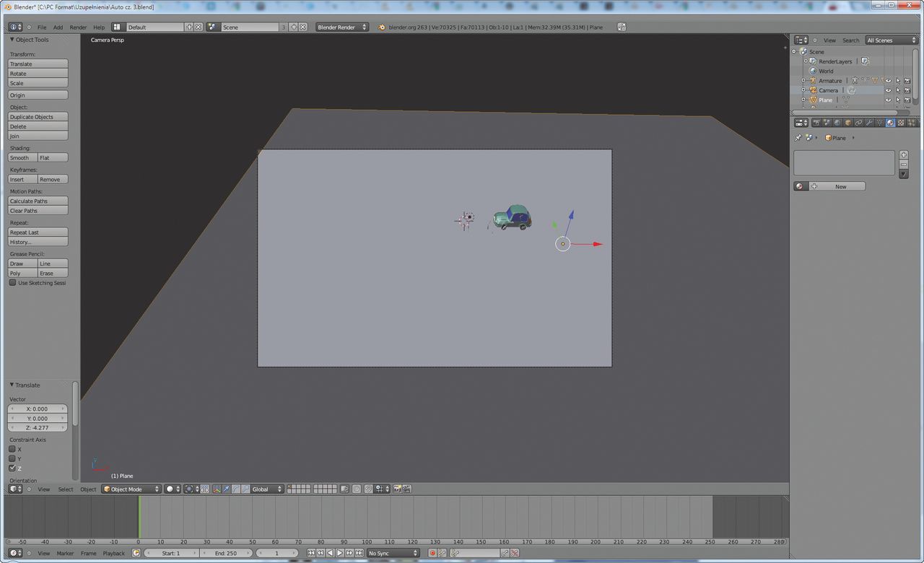Open the Object Data triangle icon
924x563 pixels.
[879, 123]
